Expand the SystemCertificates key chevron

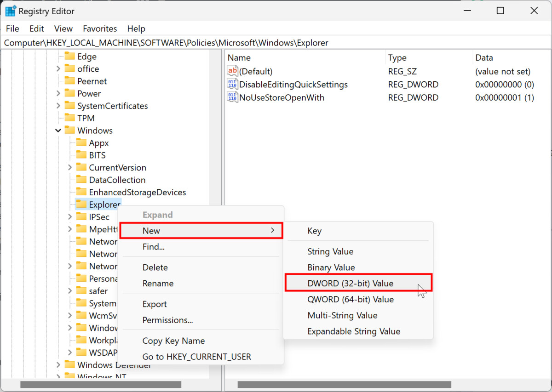58,106
